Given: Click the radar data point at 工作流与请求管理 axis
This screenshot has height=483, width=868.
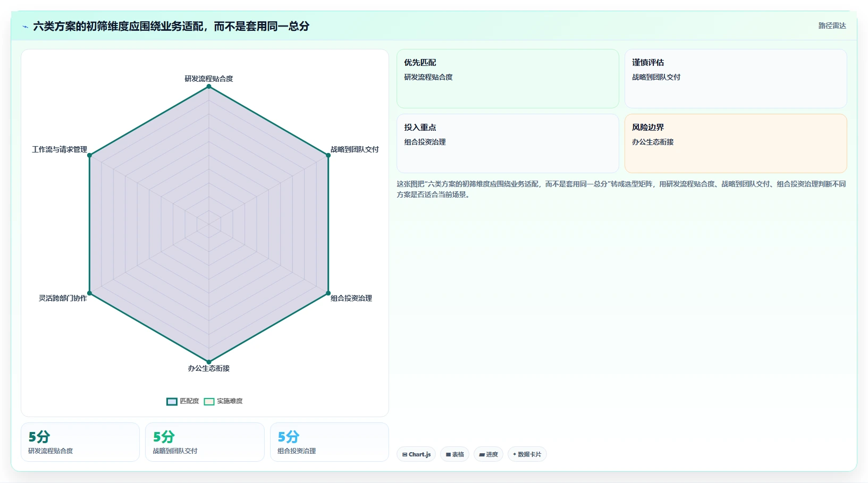Looking at the screenshot, I should coord(89,155).
